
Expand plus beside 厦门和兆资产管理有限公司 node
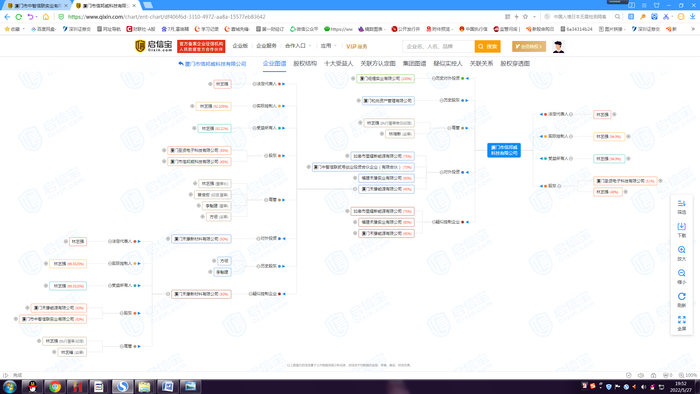(358, 101)
